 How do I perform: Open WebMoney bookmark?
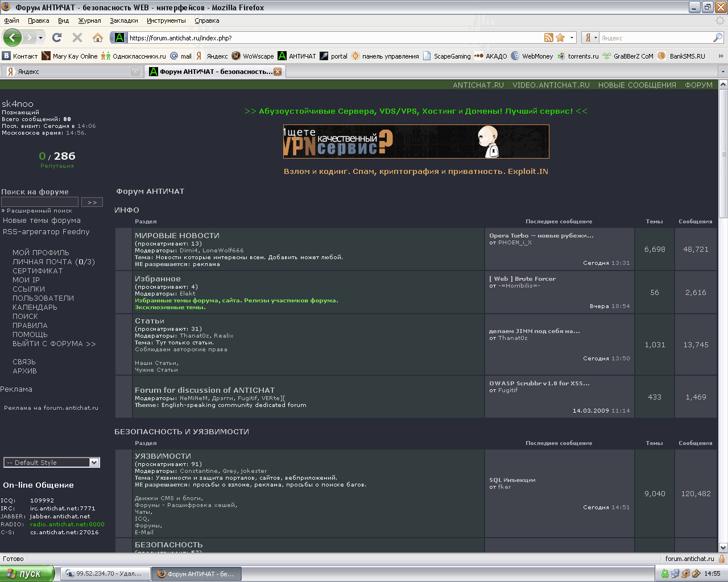(532, 56)
